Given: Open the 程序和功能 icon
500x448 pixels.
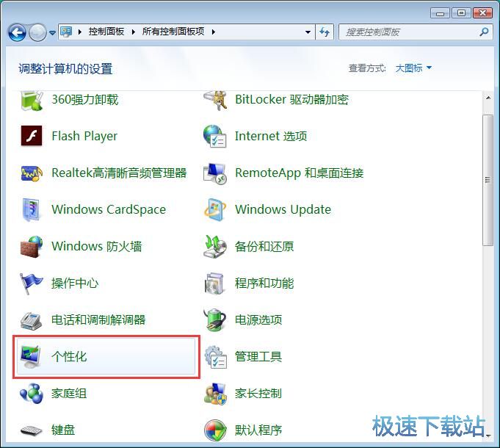Looking at the screenshot, I should (x=214, y=283).
